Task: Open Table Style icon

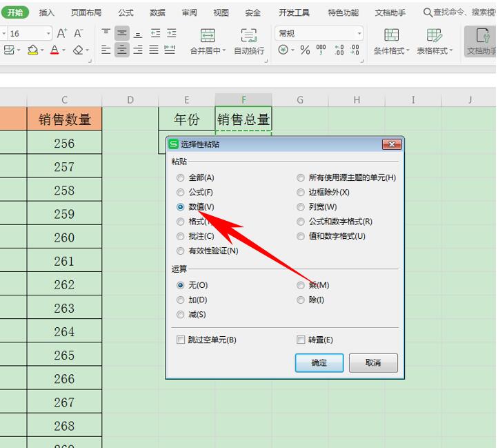Action: pos(434,35)
